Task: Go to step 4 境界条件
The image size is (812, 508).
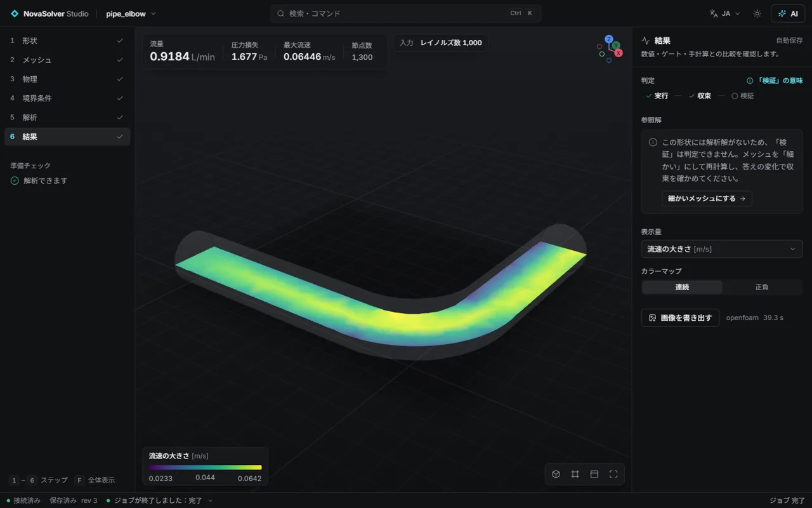Action: (x=67, y=98)
